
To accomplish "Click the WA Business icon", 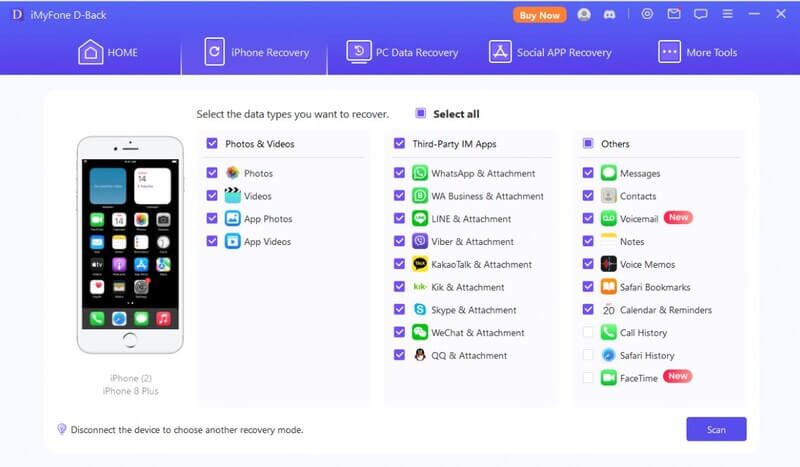I will click(420, 195).
